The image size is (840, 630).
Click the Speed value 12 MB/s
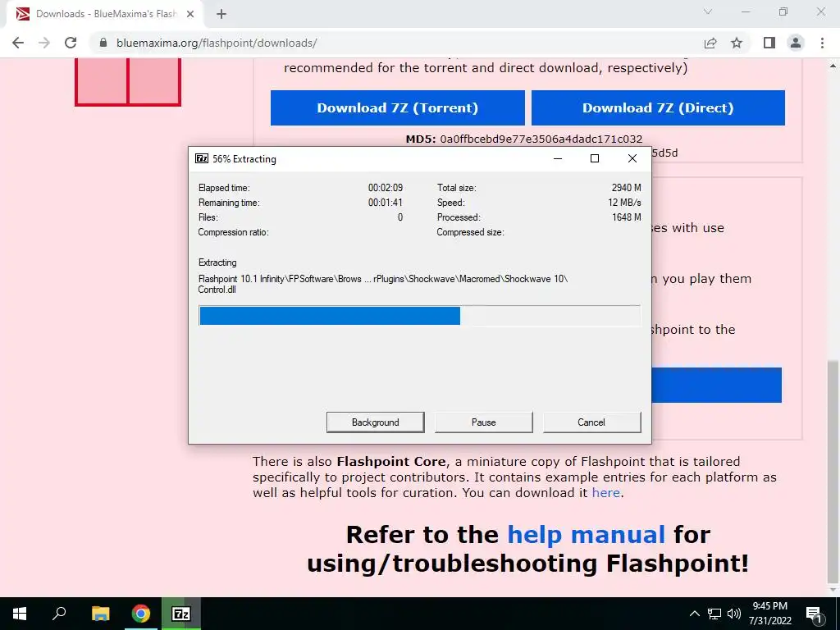624,203
